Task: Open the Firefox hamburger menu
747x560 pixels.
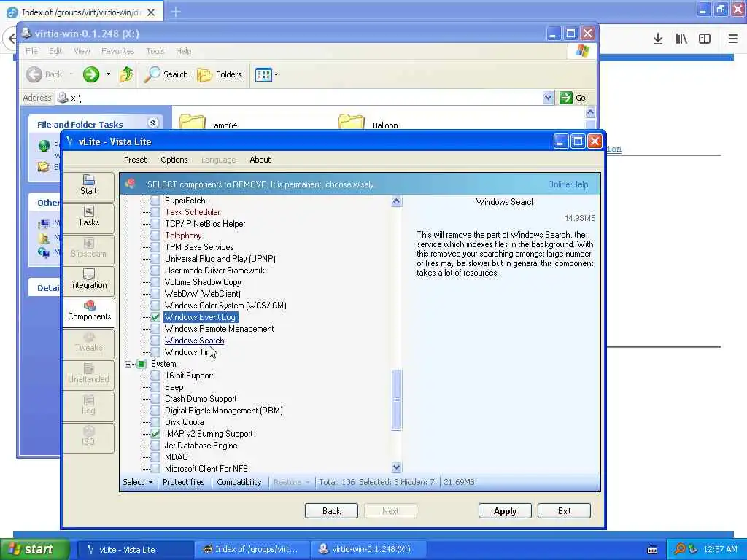Action: [733, 39]
